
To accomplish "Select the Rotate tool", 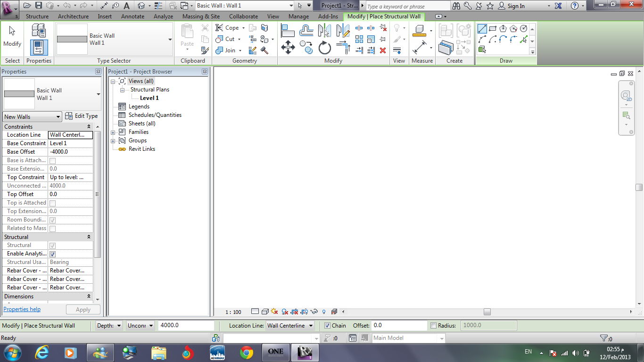I will click(x=325, y=48).
